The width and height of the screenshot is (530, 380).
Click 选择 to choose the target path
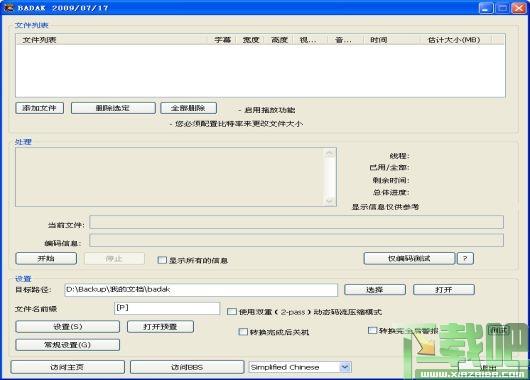[375, 290]
